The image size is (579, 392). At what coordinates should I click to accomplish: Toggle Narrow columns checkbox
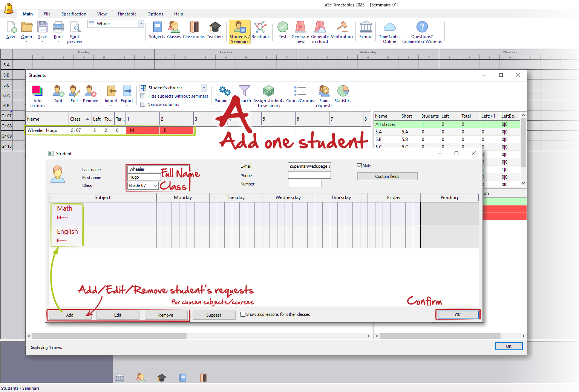click(143, 104)
